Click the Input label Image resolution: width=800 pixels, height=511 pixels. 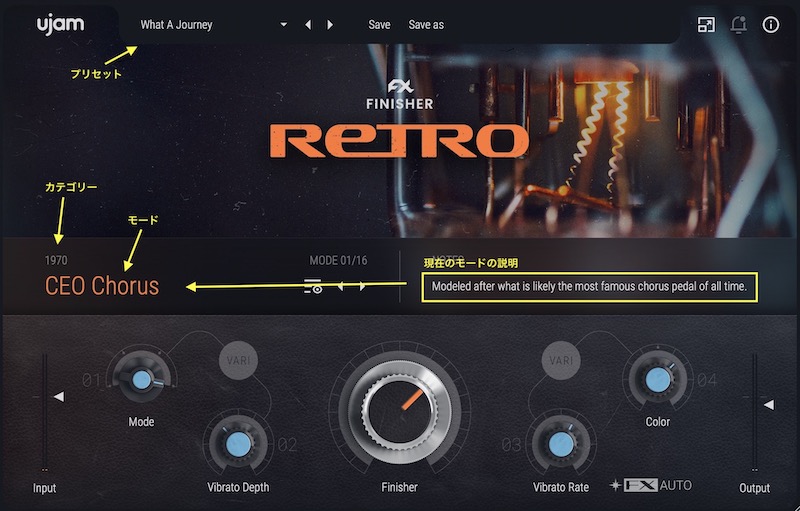tap(44, 488)
